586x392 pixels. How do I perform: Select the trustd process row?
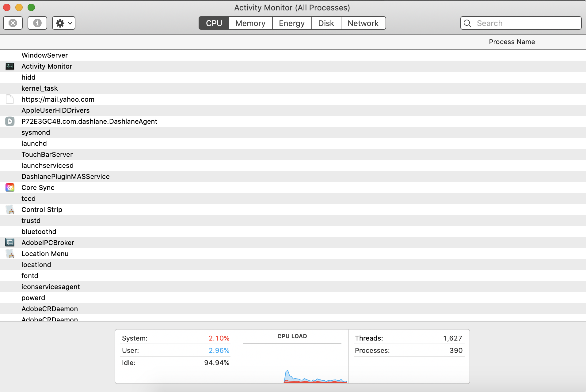click(x=293, y=221)
